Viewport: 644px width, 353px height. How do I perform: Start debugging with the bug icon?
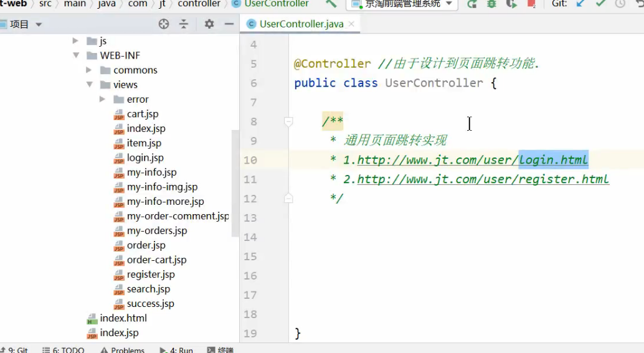(491, 4)
